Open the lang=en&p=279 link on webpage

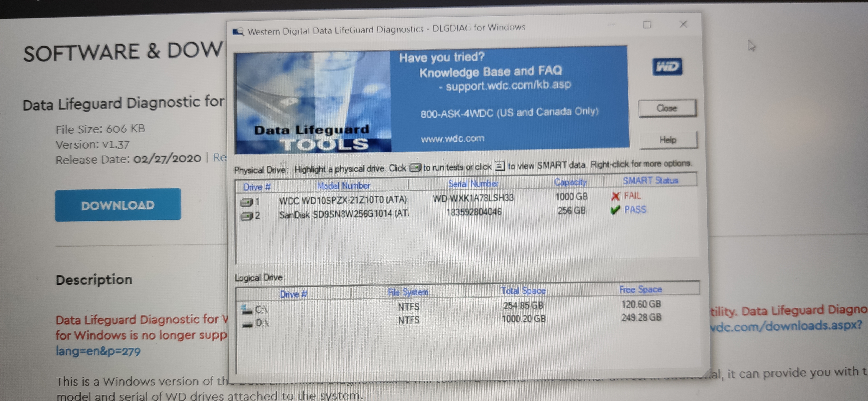(98, 351)
